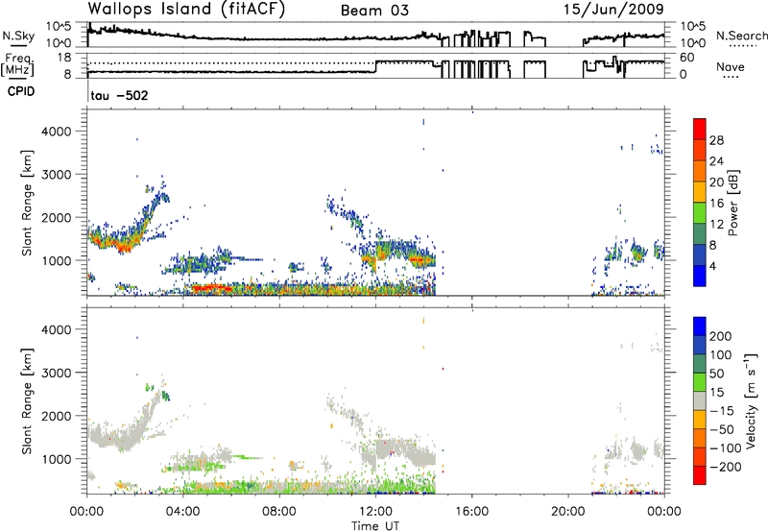Click the '20' label on the power colorbar
This screenshot has height=532, width=768.
(716, 182)
